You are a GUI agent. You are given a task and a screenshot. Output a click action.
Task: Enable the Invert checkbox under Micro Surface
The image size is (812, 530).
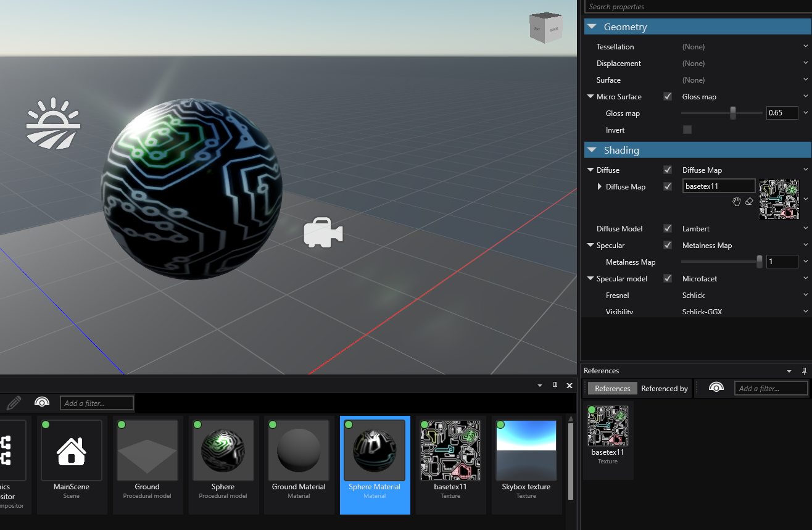pos(687,130)
